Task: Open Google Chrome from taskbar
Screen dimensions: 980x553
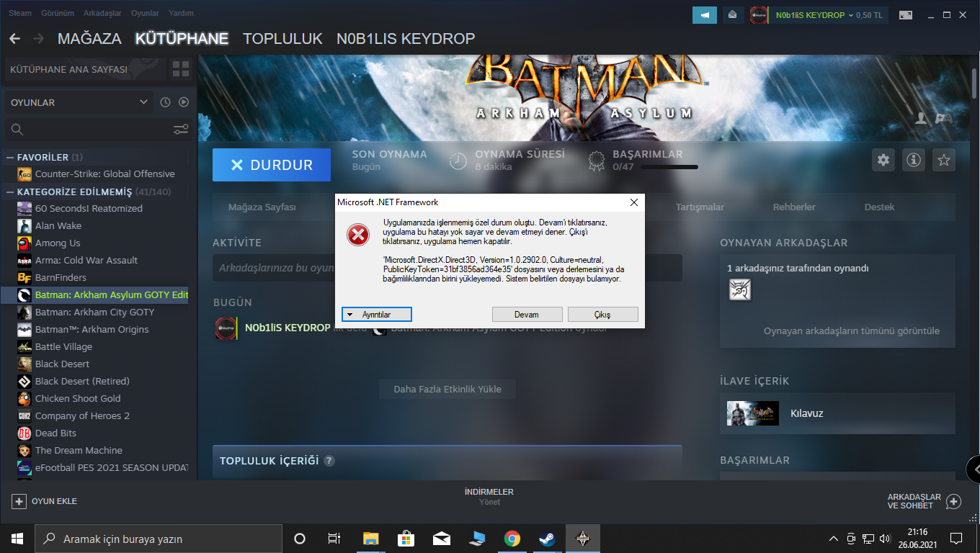Action: 512,539
